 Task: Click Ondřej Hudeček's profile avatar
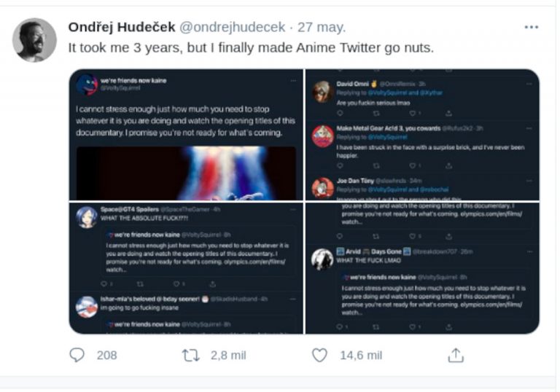pyautogui.click(x=34, y=40)
